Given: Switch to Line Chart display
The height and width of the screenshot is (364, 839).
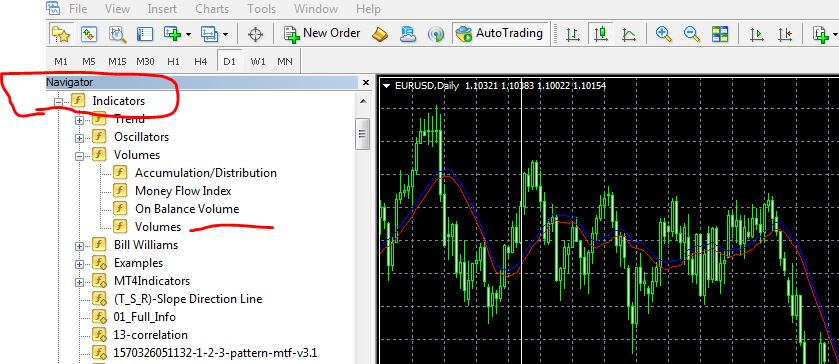Looking at the screenshot, I should (x=629, y=34).
